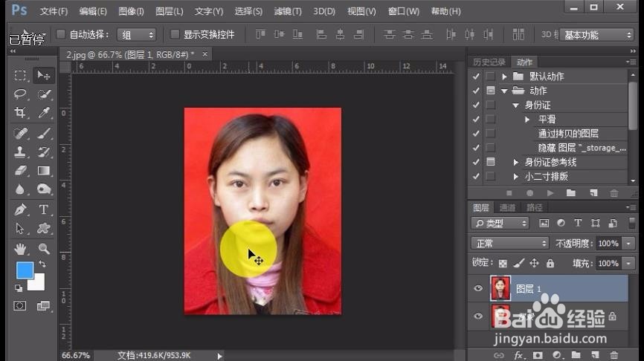
Task: Hide the 图层 1 layer
Action: point(478,288)
